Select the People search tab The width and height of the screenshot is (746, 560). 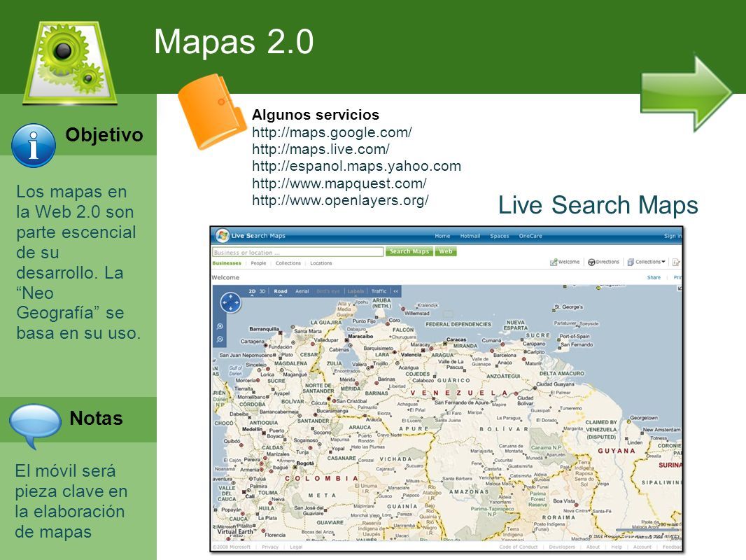[x=258, y=263]
